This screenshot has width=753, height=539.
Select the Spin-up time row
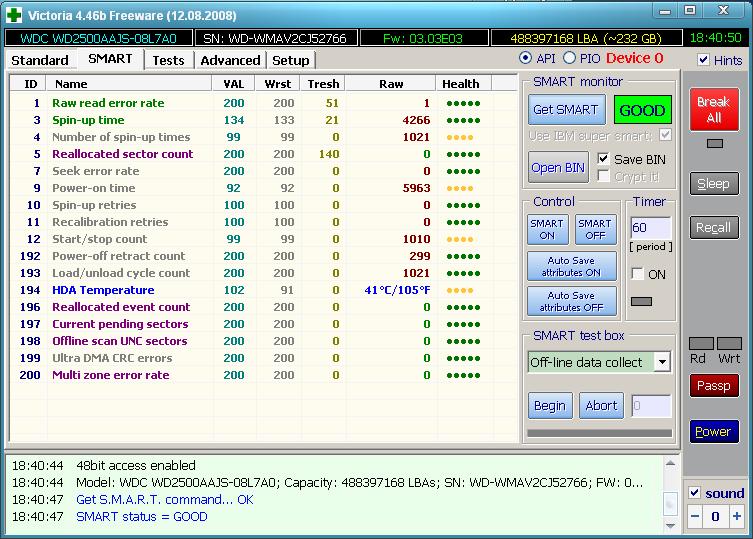(x=263, y=120)
